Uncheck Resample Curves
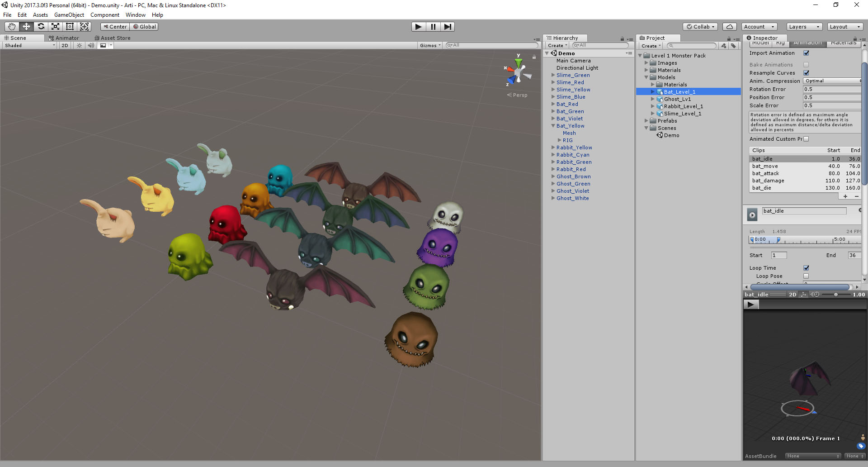The image size is (868, 467). coord(807,73)
